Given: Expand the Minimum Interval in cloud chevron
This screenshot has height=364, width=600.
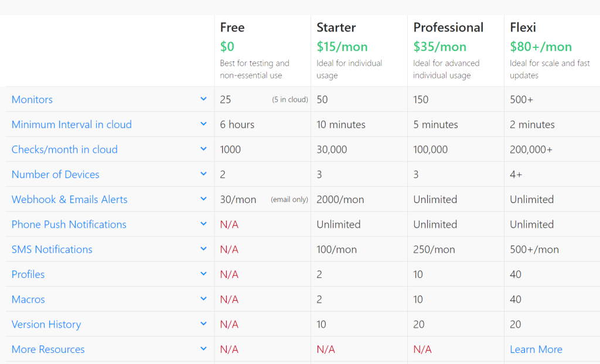Looking at the screenshot, I should pos(203,124).
